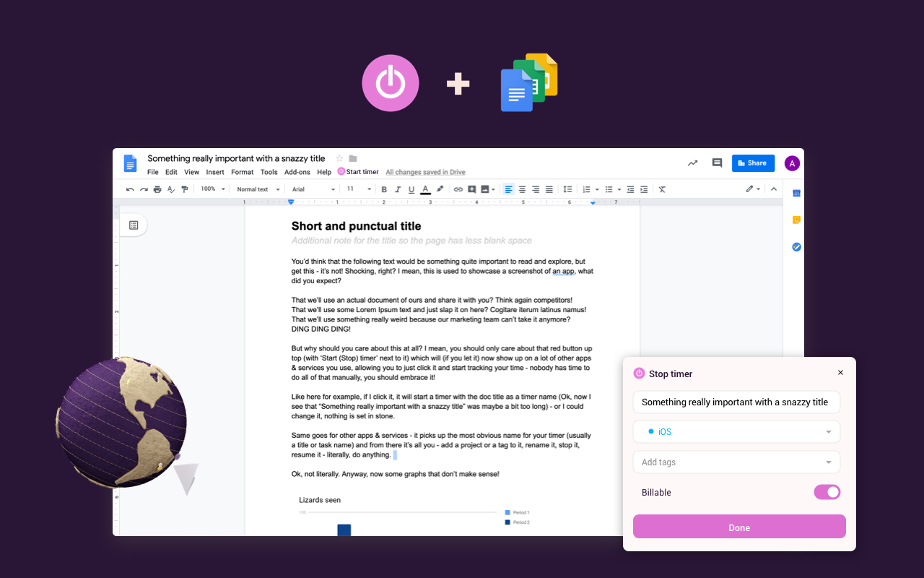Open the Insert menu

point(215,172)
